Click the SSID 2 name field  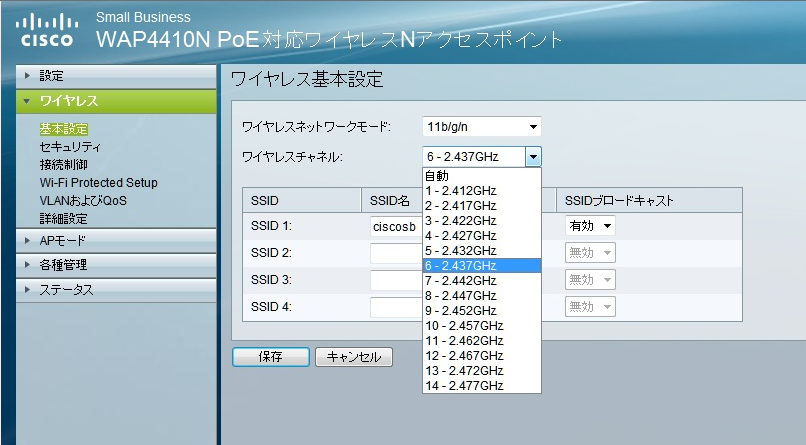(396, 253)
